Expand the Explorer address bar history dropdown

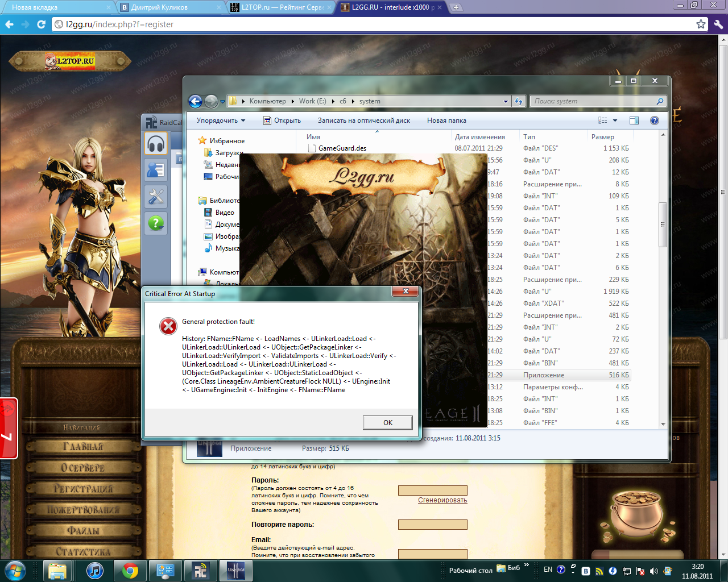tap(506, 101)
